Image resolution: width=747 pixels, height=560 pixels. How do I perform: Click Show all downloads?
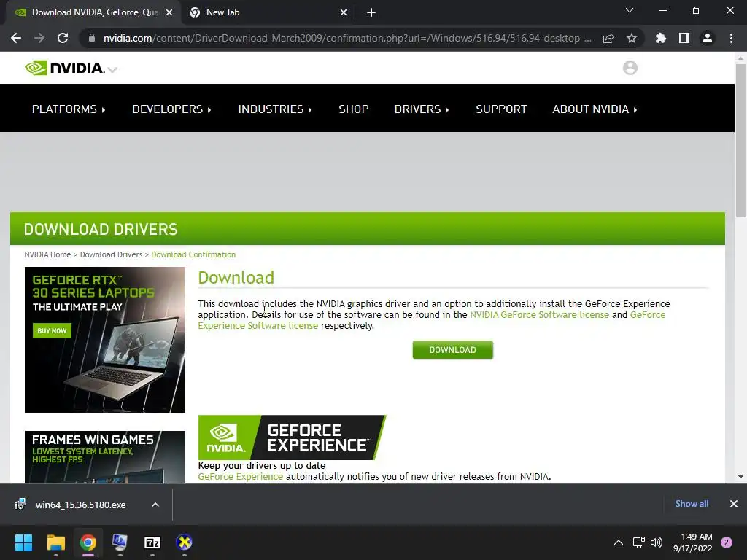coord(692,504)
